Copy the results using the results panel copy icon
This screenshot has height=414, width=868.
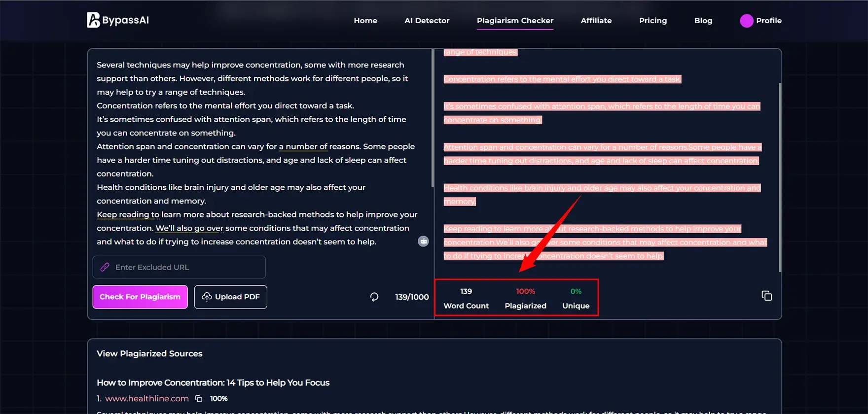[766, 296]
